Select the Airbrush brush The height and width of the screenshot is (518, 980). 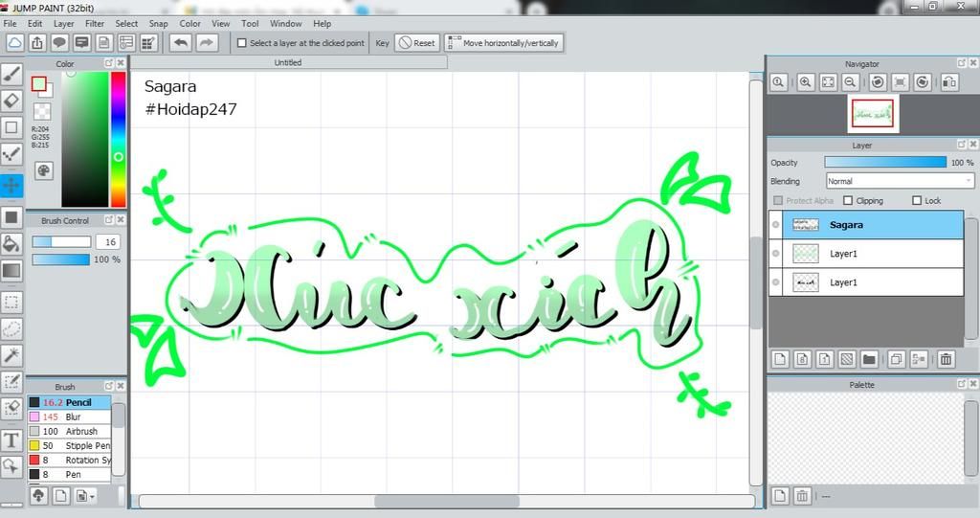[x=69, y=431]
